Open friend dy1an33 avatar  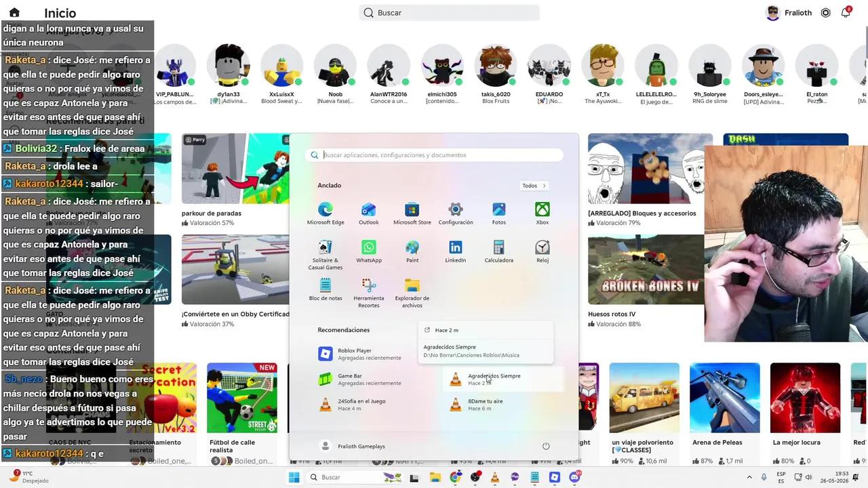tap(229, 66)
